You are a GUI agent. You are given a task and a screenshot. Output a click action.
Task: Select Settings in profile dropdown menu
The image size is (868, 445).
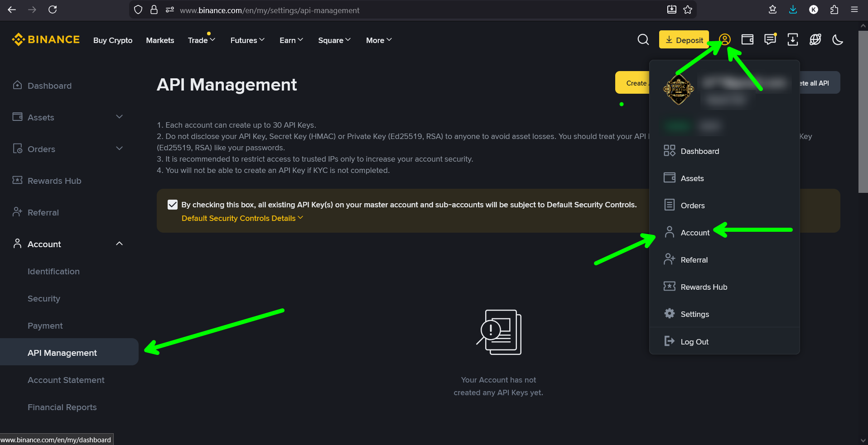[x=724, y=314]
